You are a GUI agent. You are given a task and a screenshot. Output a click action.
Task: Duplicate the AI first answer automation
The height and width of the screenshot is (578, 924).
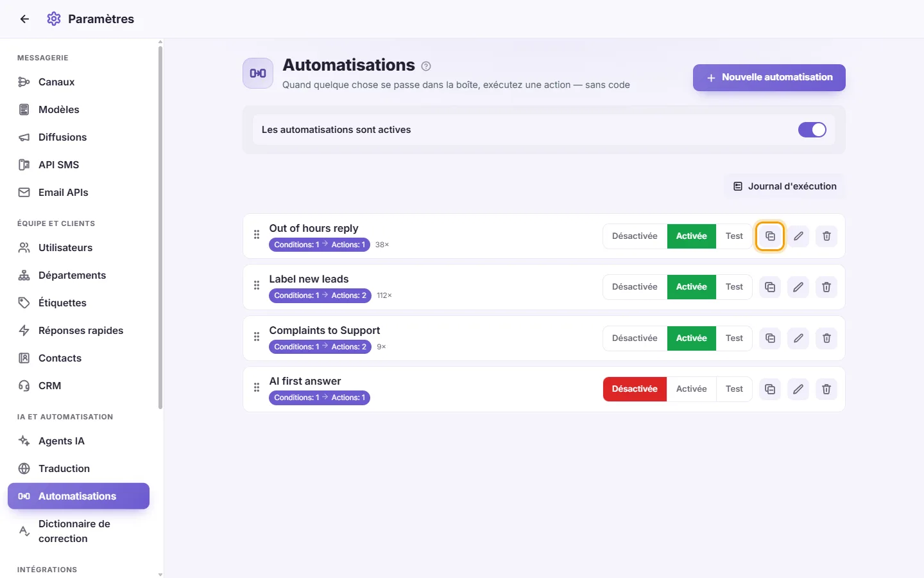(770, 389)
